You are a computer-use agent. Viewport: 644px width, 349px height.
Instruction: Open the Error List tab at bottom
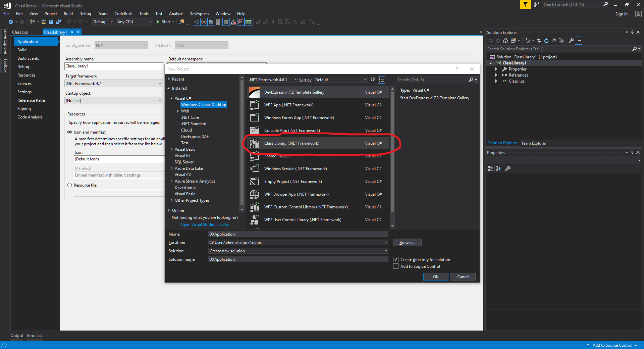(35, 336)
